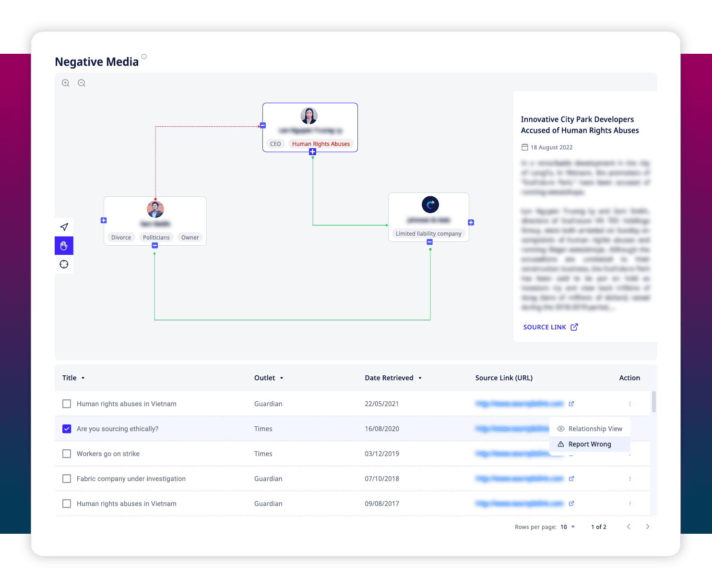The height and width of the screenshot is (588, 712).
Task: Open the source URL for 09/08/2017 row
Action: pos(519,504)
